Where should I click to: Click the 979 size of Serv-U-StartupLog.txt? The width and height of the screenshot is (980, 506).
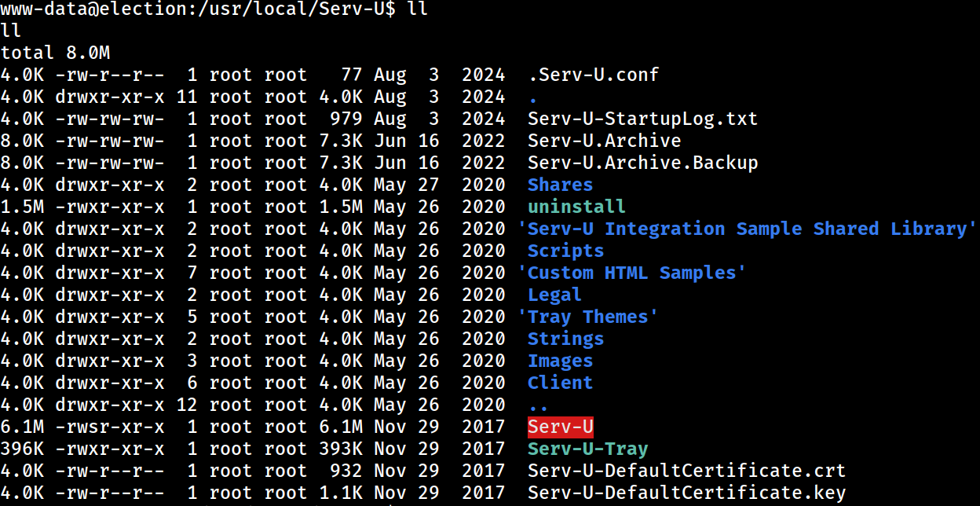click(x=346, y=119)
